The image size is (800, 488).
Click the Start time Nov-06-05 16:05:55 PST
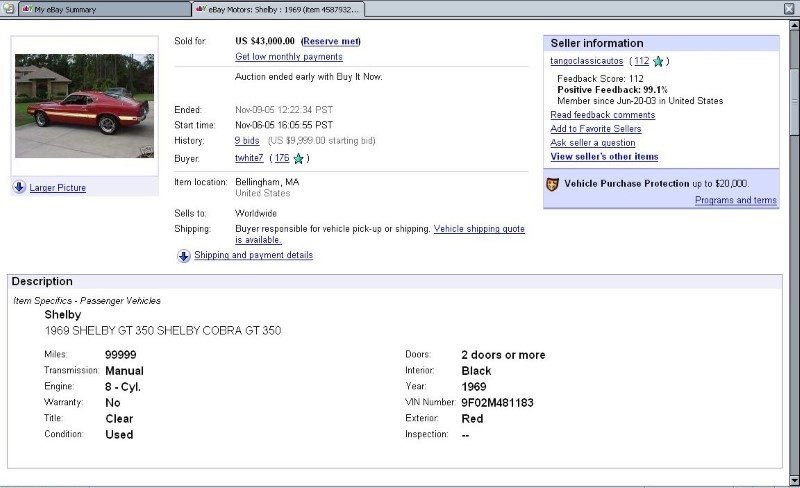(x=284, y=125)
